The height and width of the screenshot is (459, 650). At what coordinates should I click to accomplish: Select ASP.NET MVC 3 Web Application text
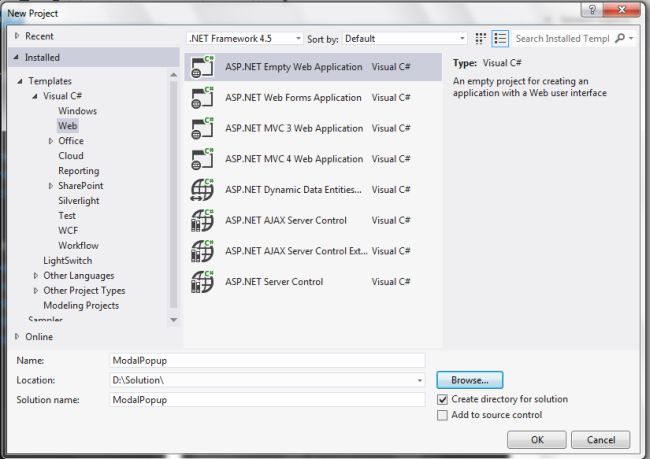[294, 129]
